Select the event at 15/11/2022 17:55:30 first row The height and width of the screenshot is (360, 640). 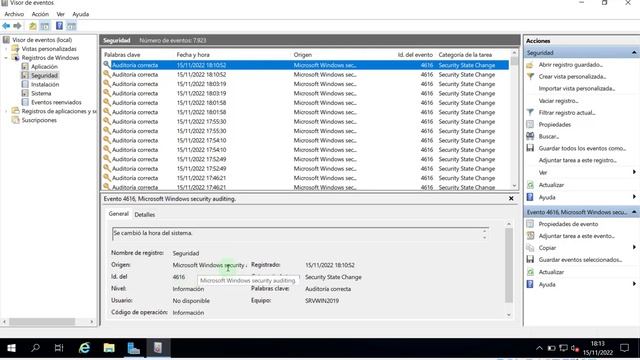[x=305, y=122]
